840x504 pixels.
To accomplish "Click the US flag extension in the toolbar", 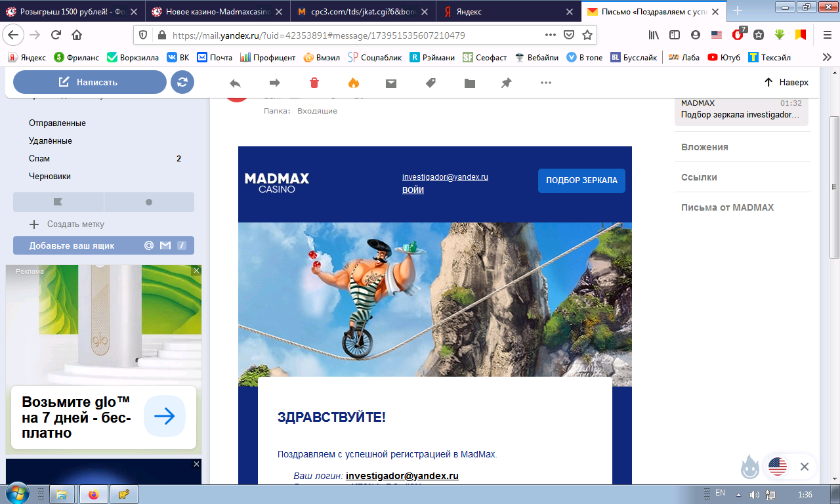I will [717, 35].
